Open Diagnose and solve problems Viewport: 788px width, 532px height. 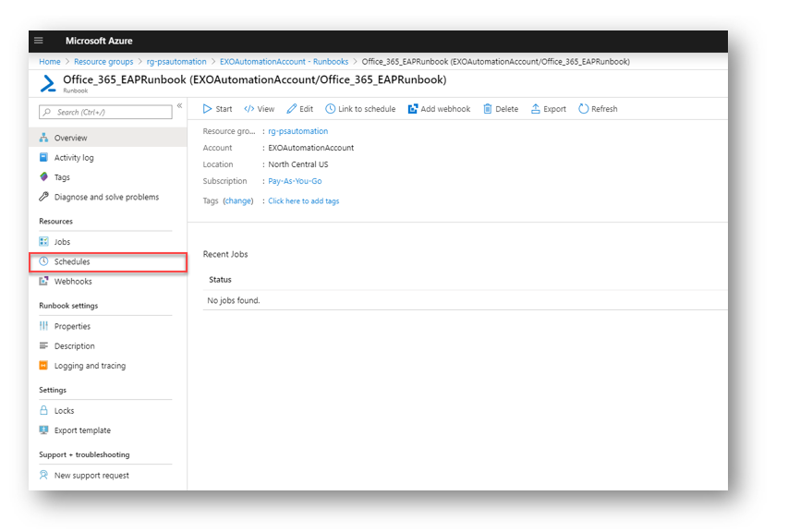(x=107, y=197)
